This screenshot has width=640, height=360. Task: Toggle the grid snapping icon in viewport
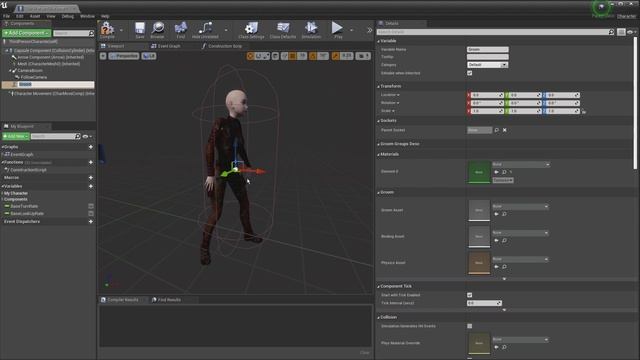(293, 56)
